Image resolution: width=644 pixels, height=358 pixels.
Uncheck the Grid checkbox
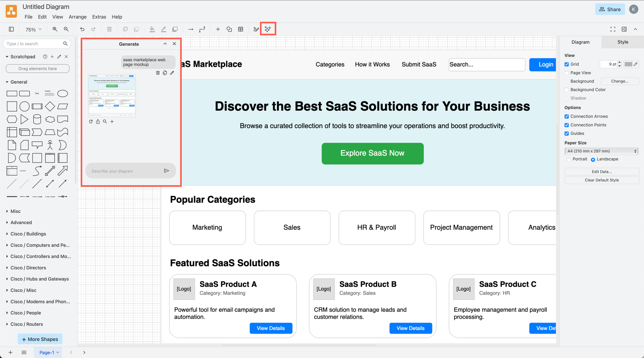point(566,64)
